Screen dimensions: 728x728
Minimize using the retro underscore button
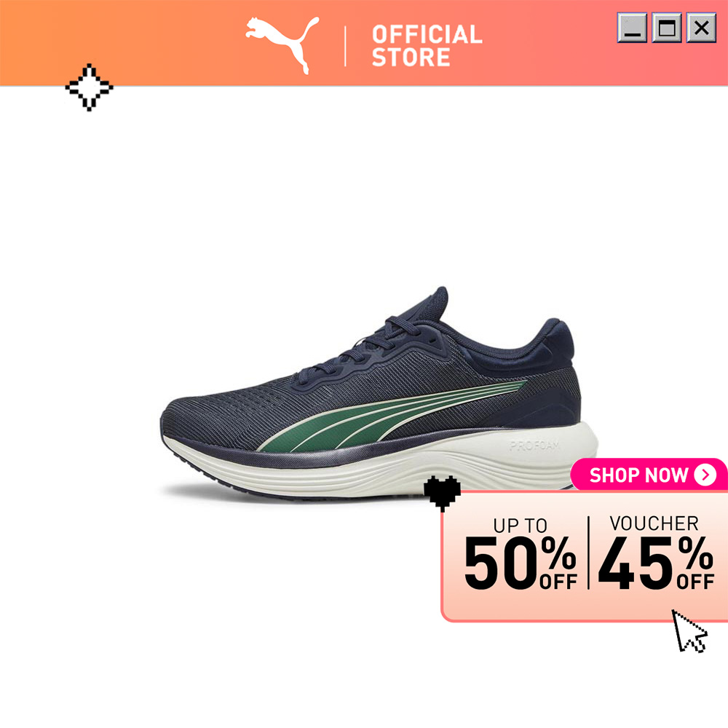632,28
